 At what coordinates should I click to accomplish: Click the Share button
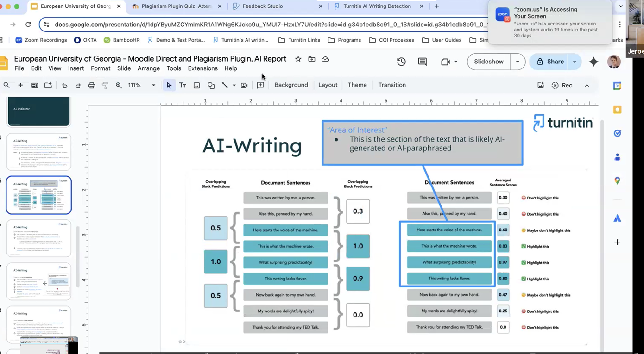549,62
